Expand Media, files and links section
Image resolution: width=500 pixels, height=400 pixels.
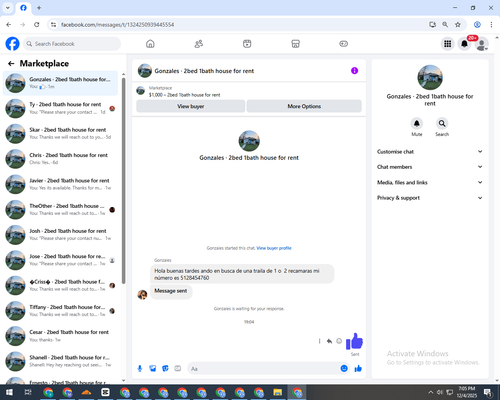pyautogui.click(x=430, y=182)
